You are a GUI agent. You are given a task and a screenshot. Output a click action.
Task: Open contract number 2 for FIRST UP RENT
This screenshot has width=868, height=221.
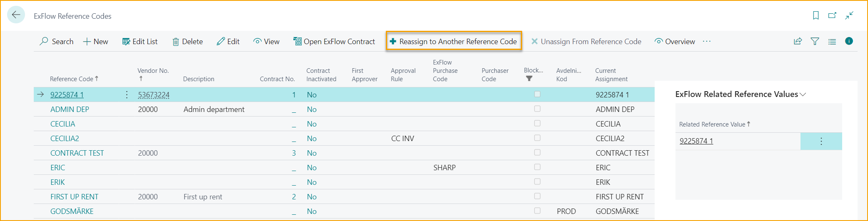coord(294,196)
